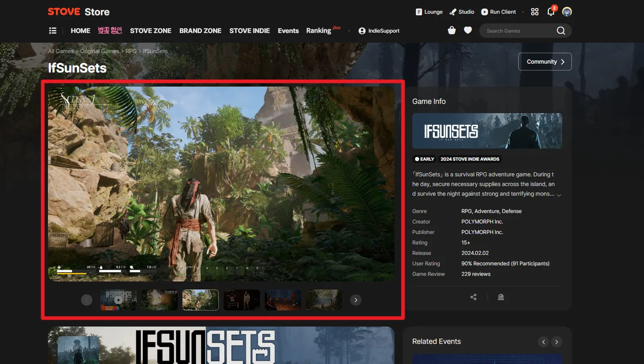Play the trailer video thumbnail
The image size is (644, 364).
click(x=118, y=300)
